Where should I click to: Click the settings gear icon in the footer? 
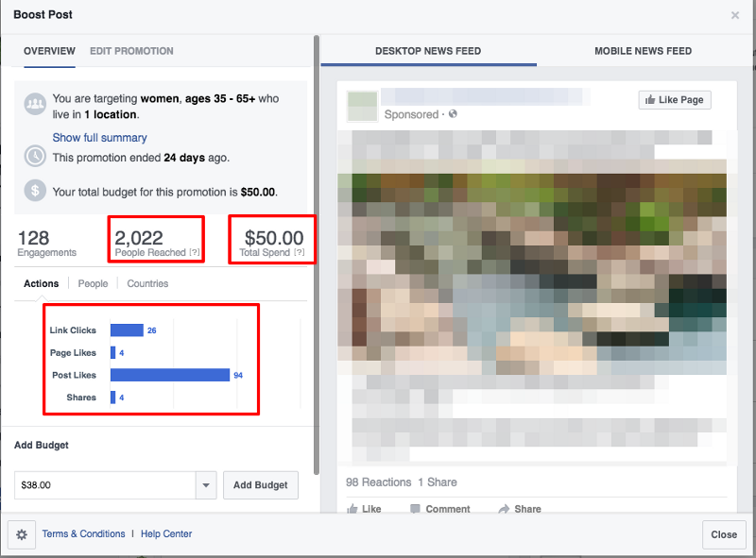tap(22, 534)
